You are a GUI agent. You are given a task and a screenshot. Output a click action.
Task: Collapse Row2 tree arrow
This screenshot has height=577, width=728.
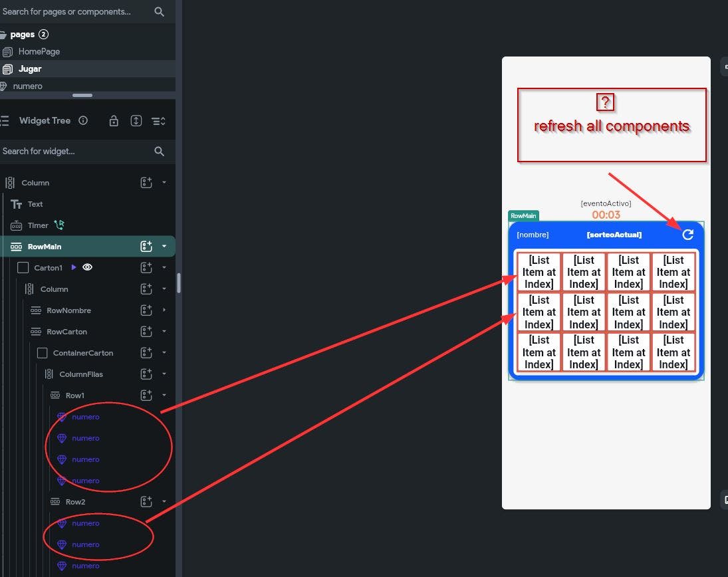point(164,501)
